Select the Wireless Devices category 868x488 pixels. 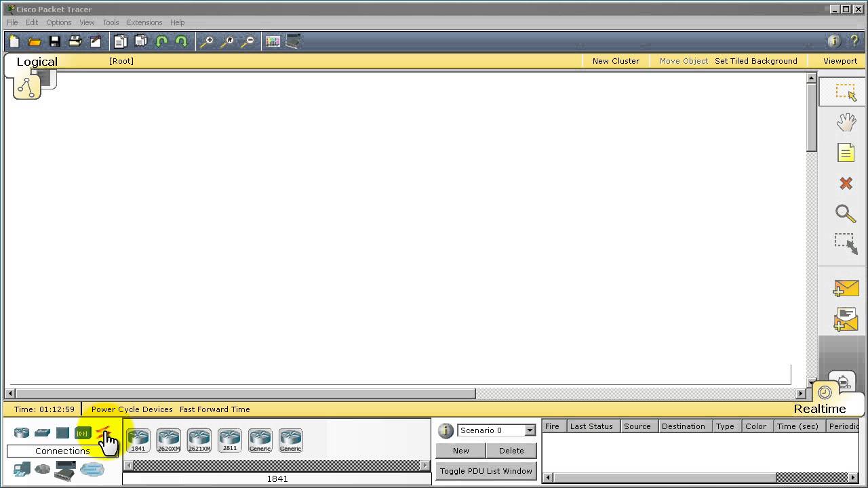pos(83,432)
